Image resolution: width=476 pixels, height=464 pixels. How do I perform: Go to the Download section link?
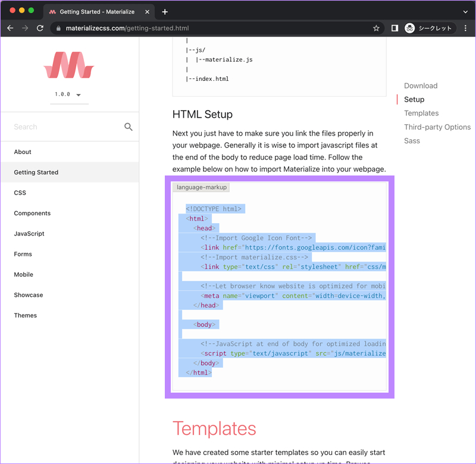[x=421, y=86]
